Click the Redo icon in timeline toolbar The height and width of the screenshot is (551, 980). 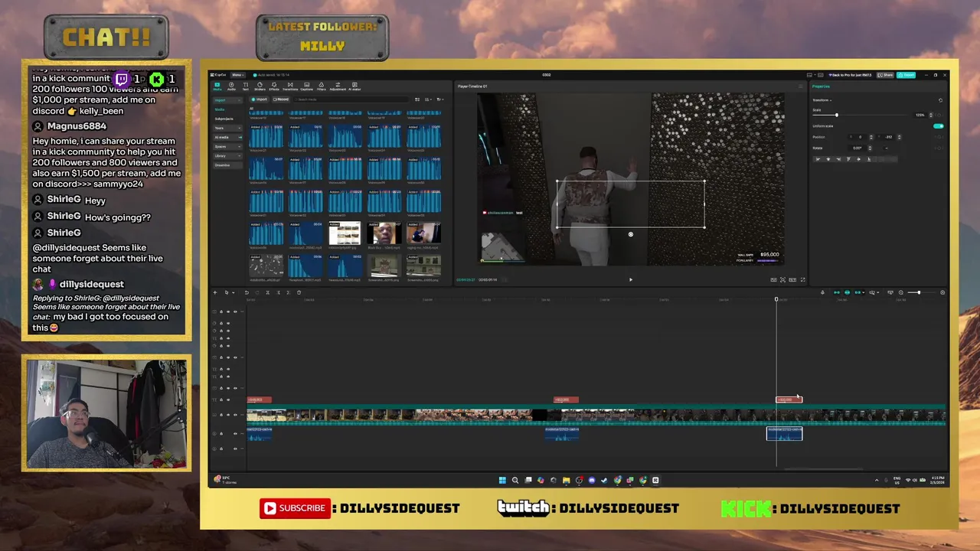(x=257, y=292)
